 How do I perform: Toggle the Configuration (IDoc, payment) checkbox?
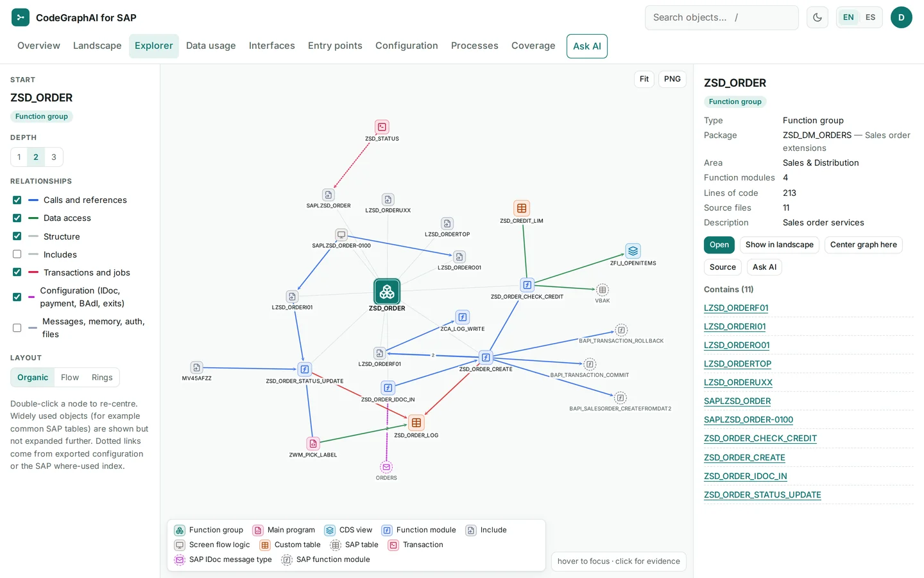click(17, 297)
